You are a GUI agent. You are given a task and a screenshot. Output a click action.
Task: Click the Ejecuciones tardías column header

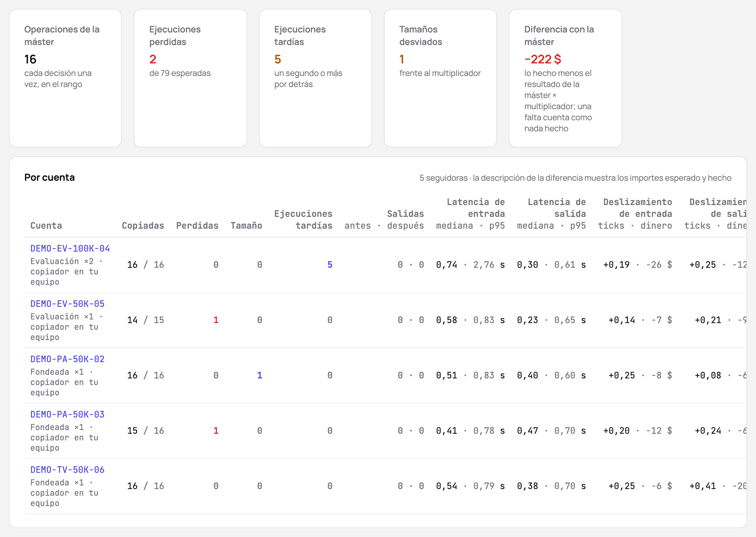pyautogui.click(x=303, y=220)
